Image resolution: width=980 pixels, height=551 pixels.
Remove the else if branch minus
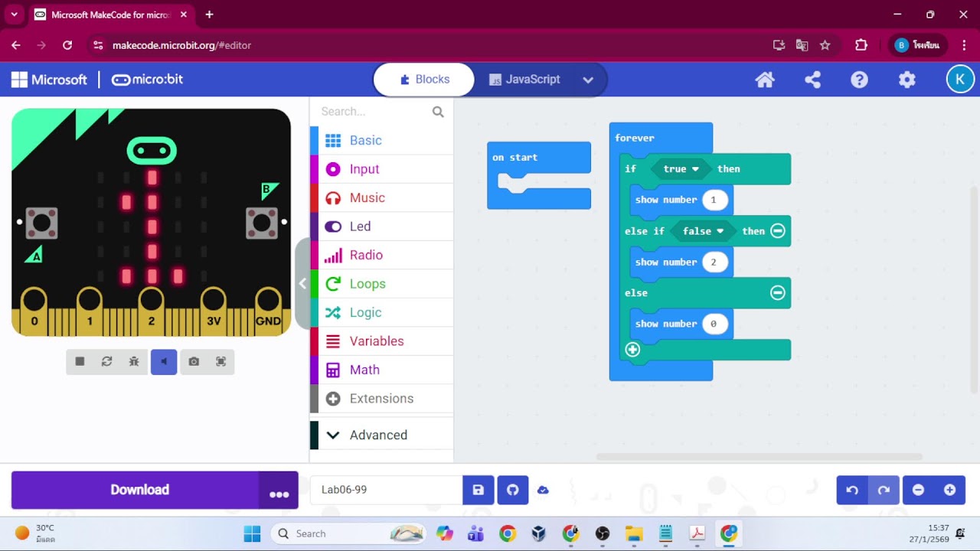coord(778,230)
